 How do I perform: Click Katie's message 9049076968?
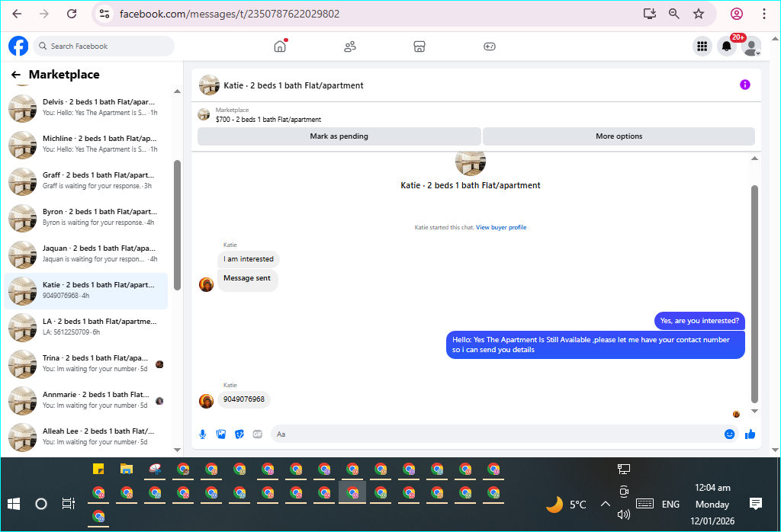[244, 399]
